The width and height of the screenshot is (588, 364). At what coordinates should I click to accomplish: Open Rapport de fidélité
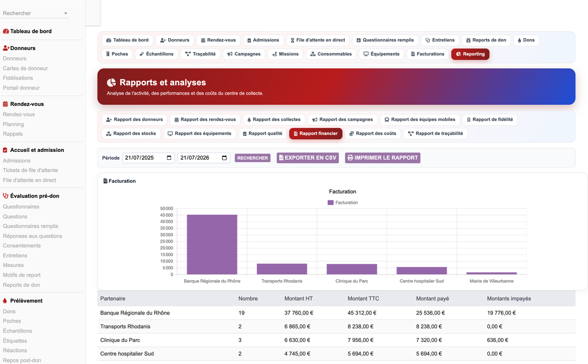pos(490,120)
